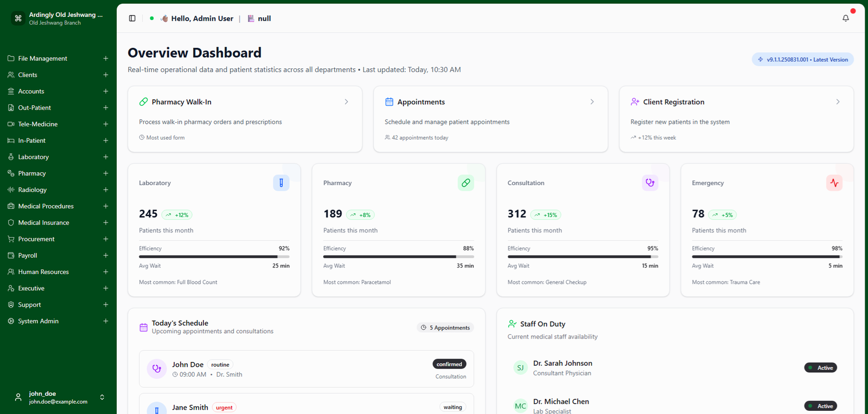The image size is (868, 414).
Task: Click the routine tag next to John Doe
Action: (x=220, y=365)
